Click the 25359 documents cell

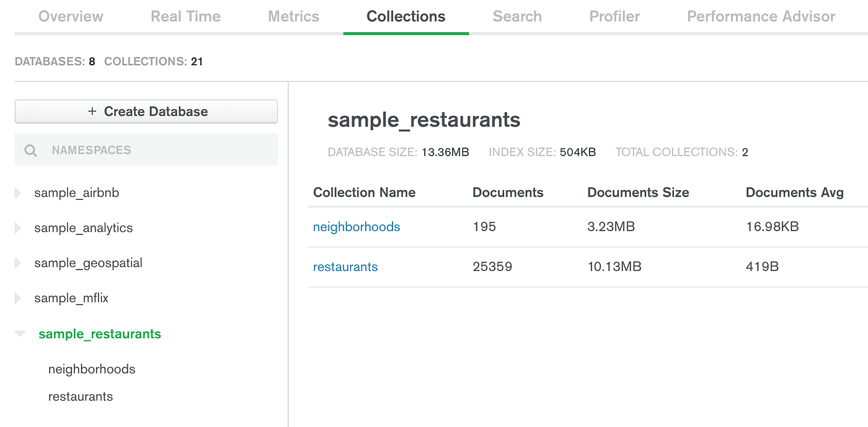click(492, 267)
